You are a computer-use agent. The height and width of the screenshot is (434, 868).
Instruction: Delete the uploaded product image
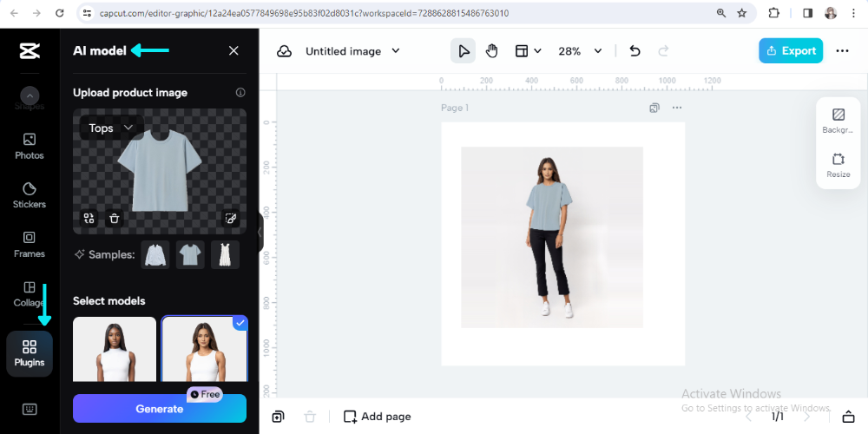(115, 218)
